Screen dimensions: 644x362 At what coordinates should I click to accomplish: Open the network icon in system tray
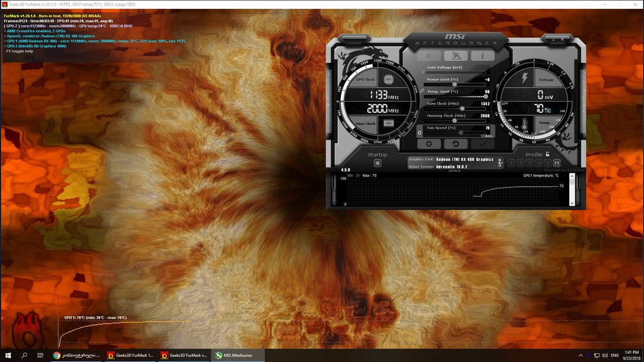click(597, 356)
